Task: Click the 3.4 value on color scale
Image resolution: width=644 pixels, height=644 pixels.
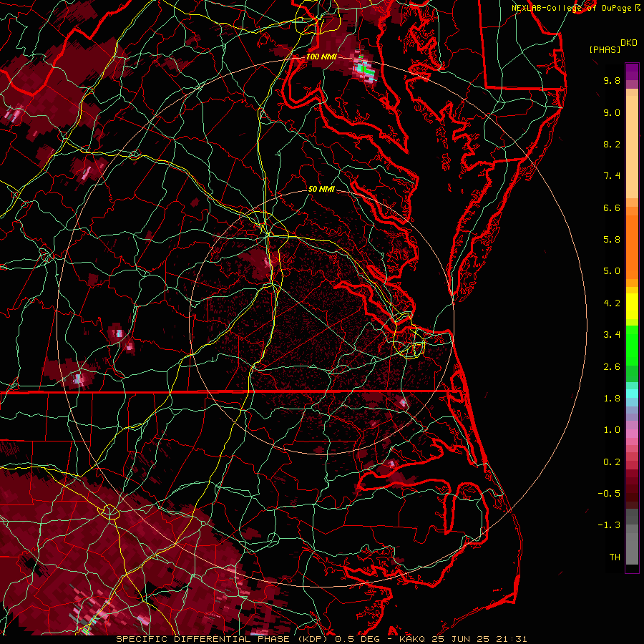Action: point(612,335)
